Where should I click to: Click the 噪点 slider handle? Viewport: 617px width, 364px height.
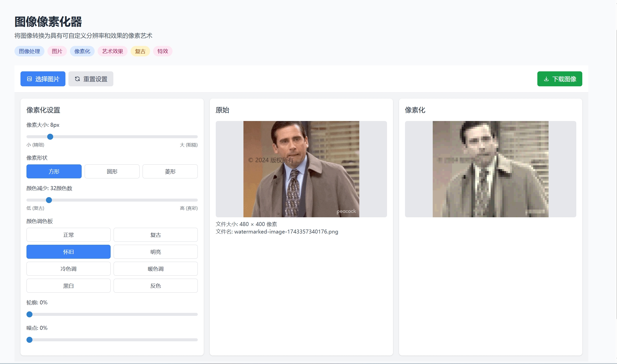point(29,340)
